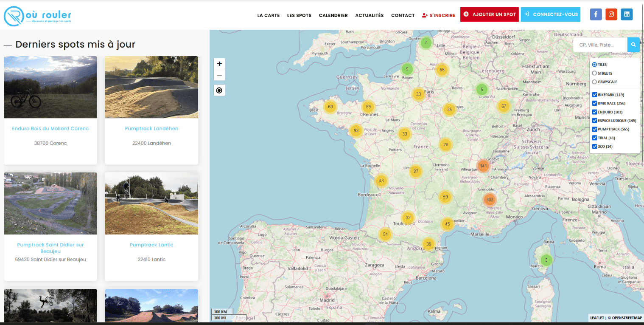Image resolution: width=644 pixels, height=325 pixels.
Task: Click the search magnifier icon on map
Action: pos(633,45)
